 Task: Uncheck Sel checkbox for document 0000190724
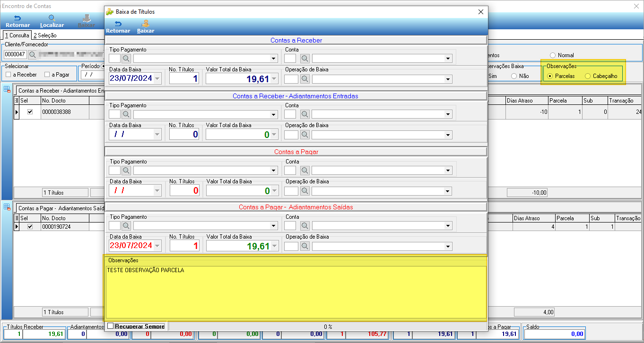30,227
